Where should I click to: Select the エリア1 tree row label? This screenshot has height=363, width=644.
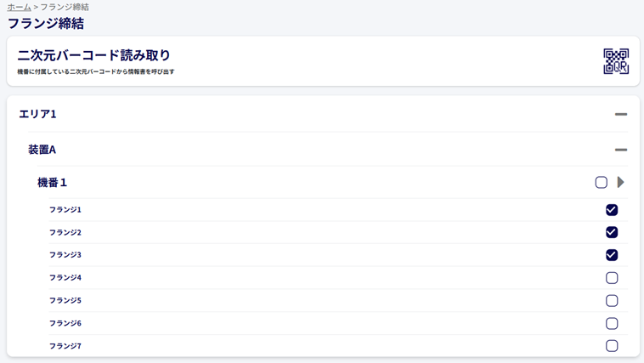click(x=37, y=114)
